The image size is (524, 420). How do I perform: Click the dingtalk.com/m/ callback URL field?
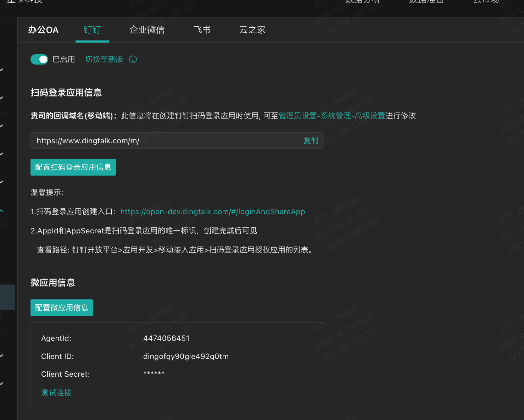tap(177, 140)
